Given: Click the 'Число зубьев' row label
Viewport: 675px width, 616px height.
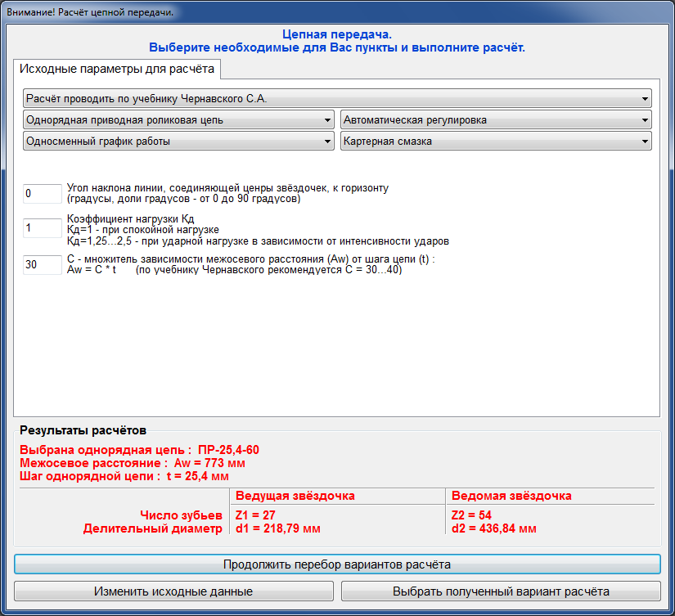Looking at the screenshot, I should click(182, 515).
